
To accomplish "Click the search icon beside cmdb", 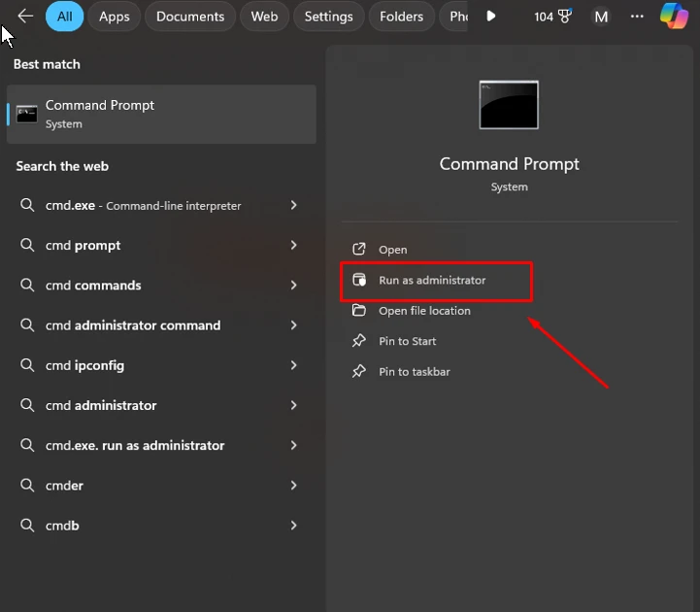I will [27, 526].
